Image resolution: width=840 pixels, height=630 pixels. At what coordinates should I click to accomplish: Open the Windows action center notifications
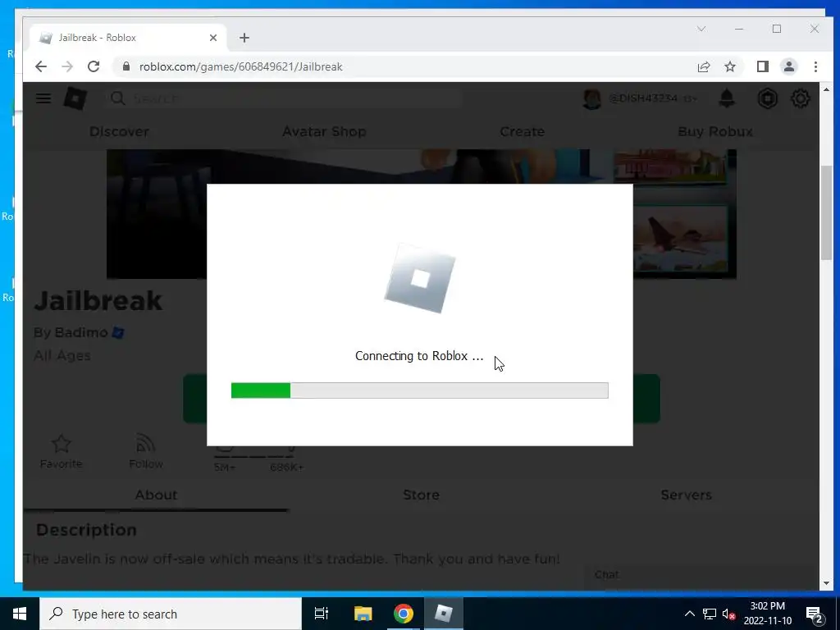click(815, 614)
